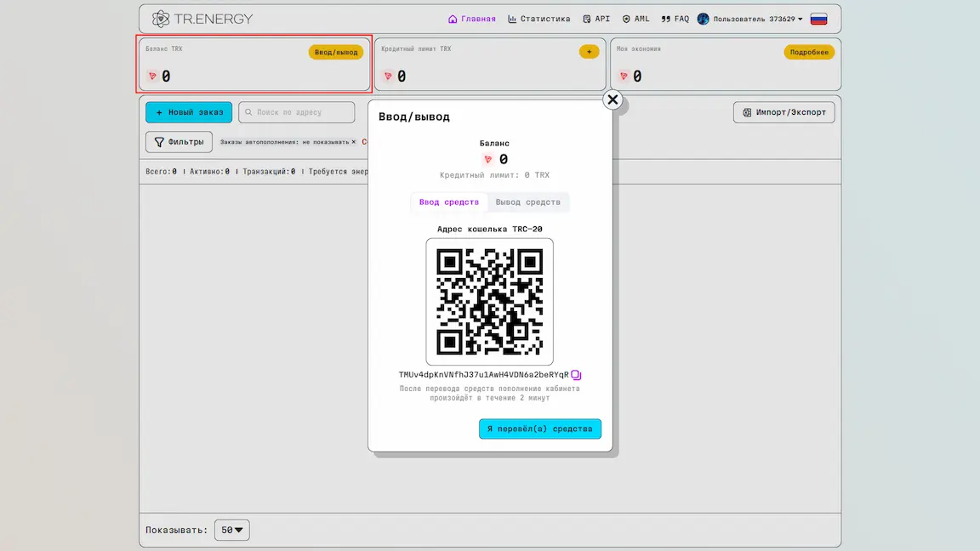
Task: Click the TR.ENERGY logo
Action: 202,19
